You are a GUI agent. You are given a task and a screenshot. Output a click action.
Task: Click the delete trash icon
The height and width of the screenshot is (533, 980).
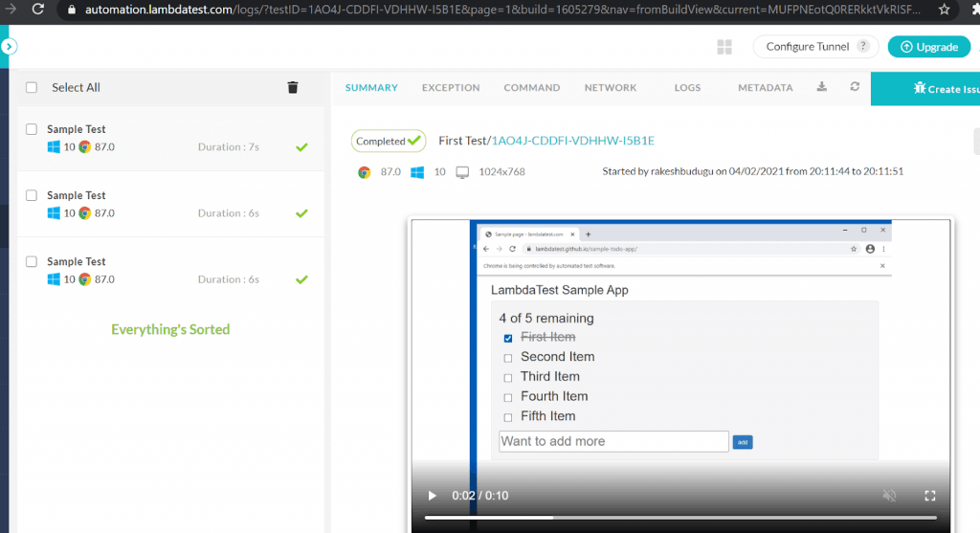point(293,87)
